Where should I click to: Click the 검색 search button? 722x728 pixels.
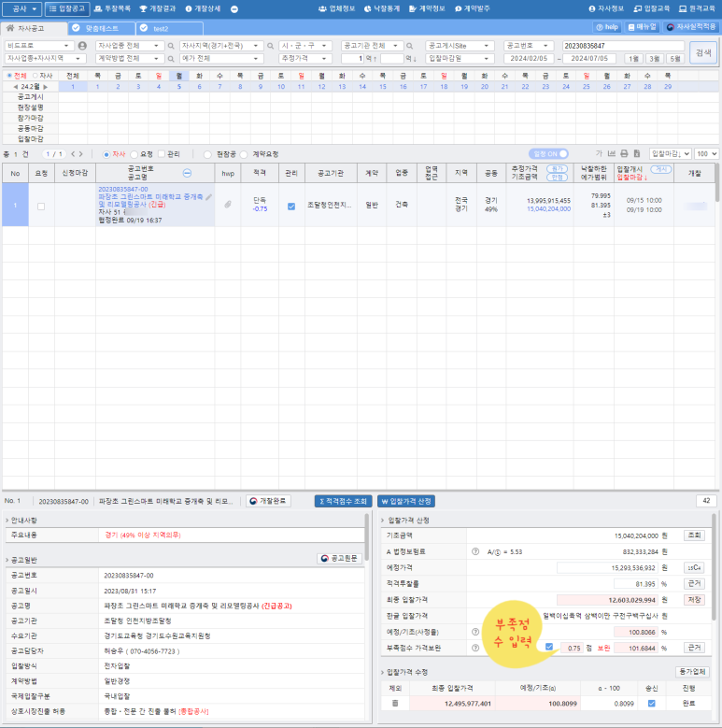tap(703, 52)
